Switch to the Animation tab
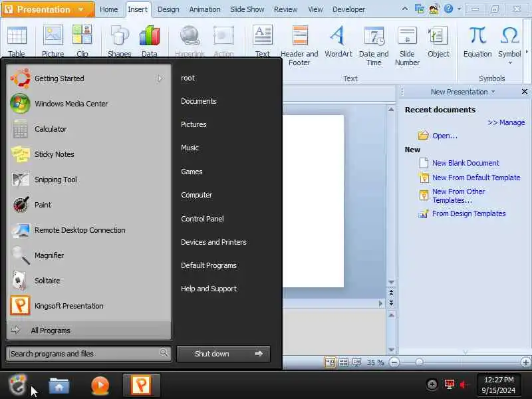 (x=205, y=9)
